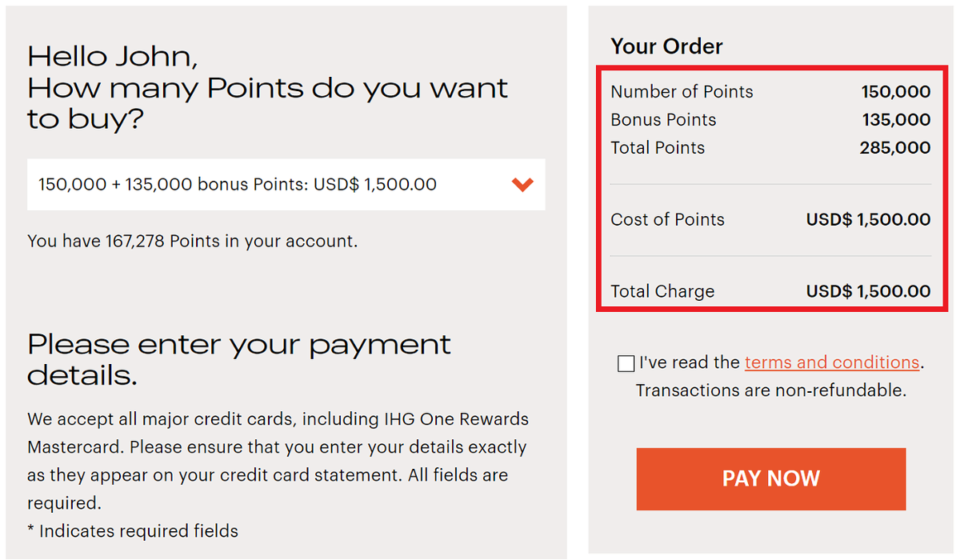Select the Total Points label
The height and width of the screenshot is (560, 960).
658,148
